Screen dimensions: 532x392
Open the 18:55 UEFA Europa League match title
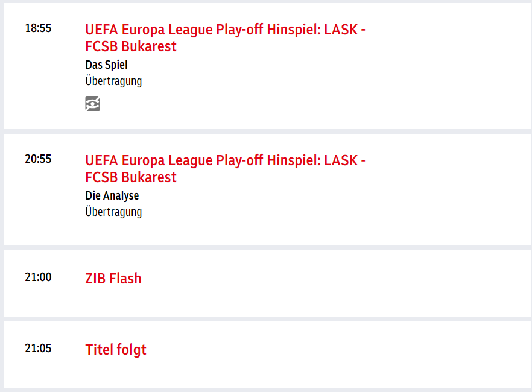click(226, 37)
